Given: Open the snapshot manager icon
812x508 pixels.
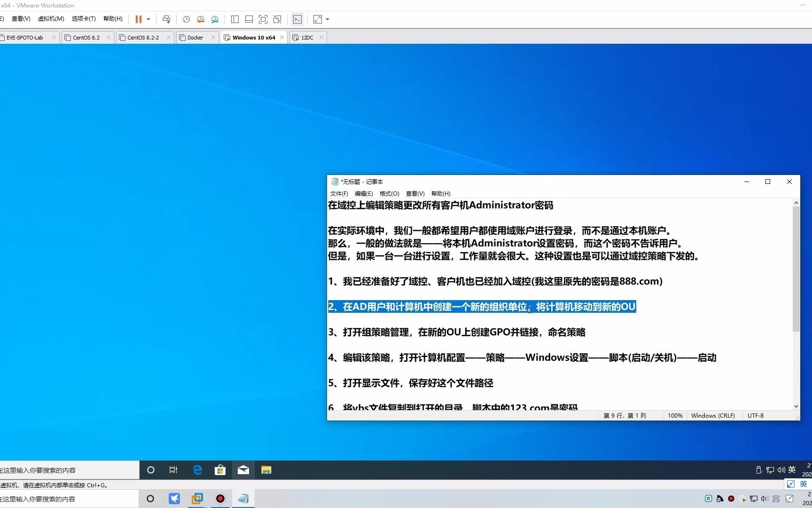Looking at the screenshot, I should [215, 19].
